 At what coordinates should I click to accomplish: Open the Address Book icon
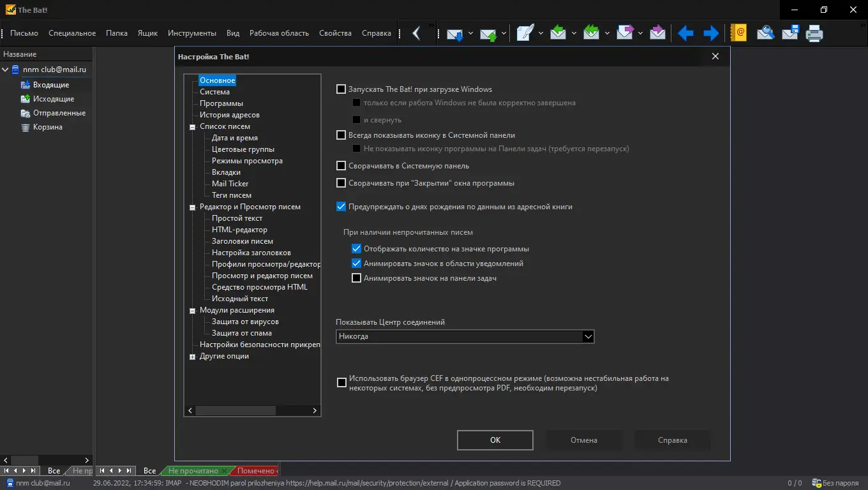(x=739, y=33)
